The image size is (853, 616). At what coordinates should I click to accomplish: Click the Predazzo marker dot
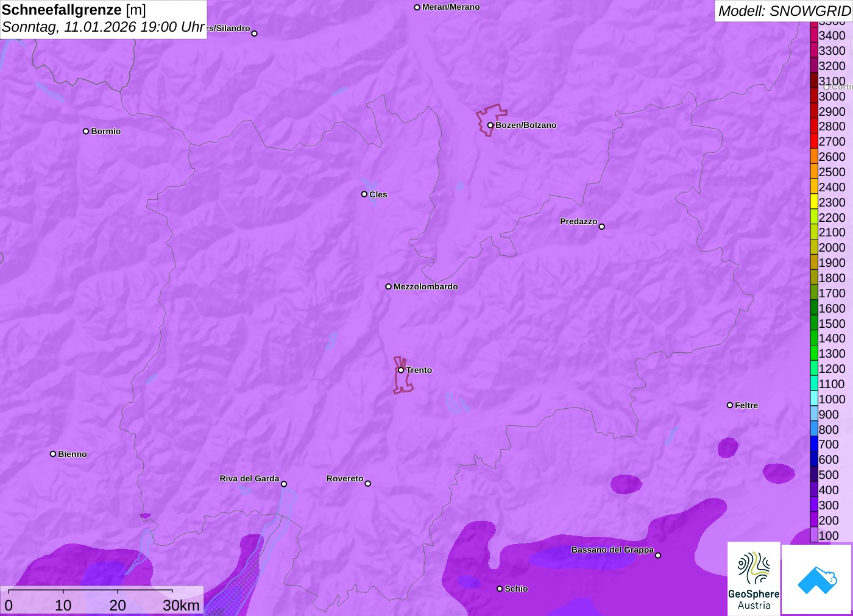coord(602,227)
